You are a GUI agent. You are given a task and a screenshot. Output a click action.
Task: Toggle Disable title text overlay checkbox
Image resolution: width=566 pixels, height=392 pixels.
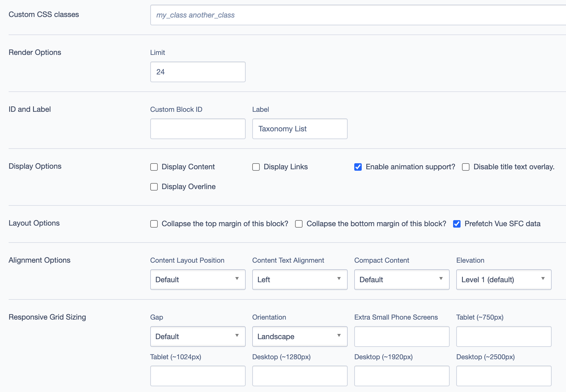466,167
